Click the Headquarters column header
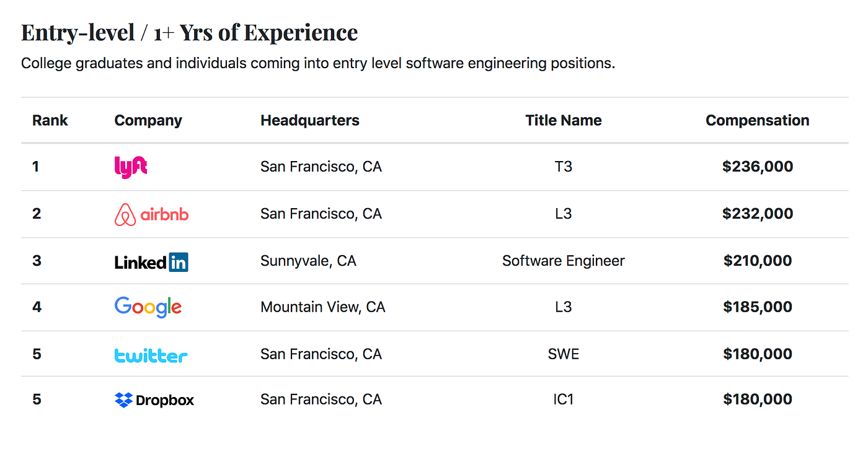The image size is (868, 467). point(310,120)
